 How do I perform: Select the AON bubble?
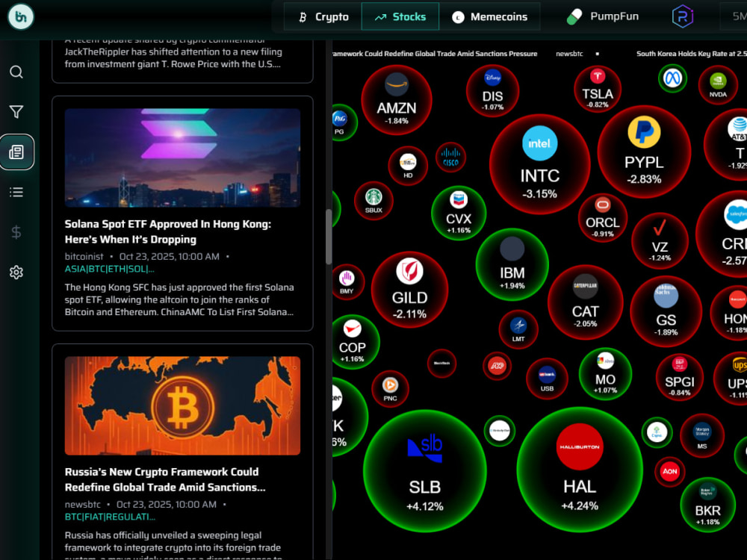(x=670, y=471)
